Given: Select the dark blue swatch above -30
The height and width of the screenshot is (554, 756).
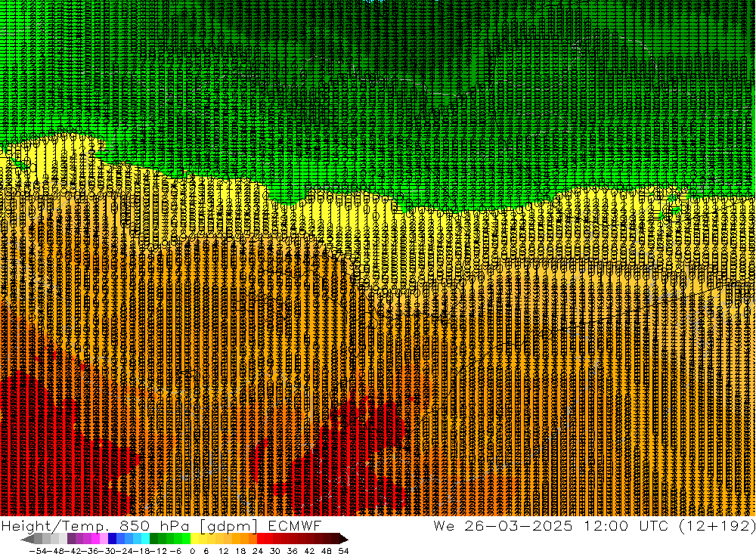Looking at the screenshot, I should (x=112, y=539).
